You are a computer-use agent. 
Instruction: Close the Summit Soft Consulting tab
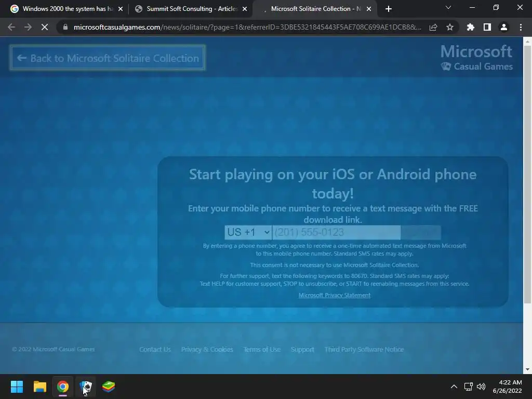tap(245, 9)
